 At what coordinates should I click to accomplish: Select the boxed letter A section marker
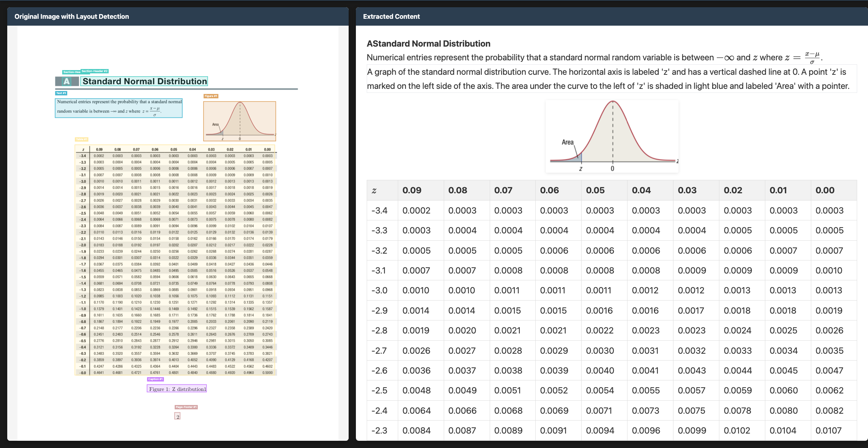coord(67,81)
